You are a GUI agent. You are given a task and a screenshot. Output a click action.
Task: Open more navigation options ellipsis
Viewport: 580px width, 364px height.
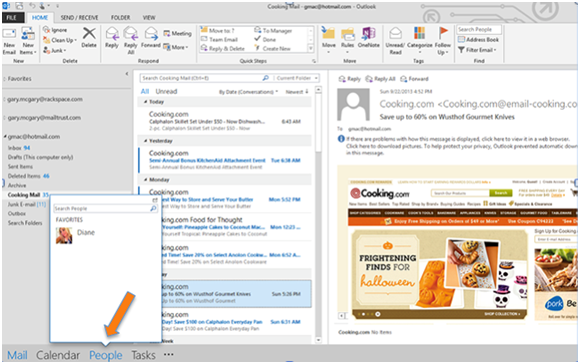click(169, 354)
